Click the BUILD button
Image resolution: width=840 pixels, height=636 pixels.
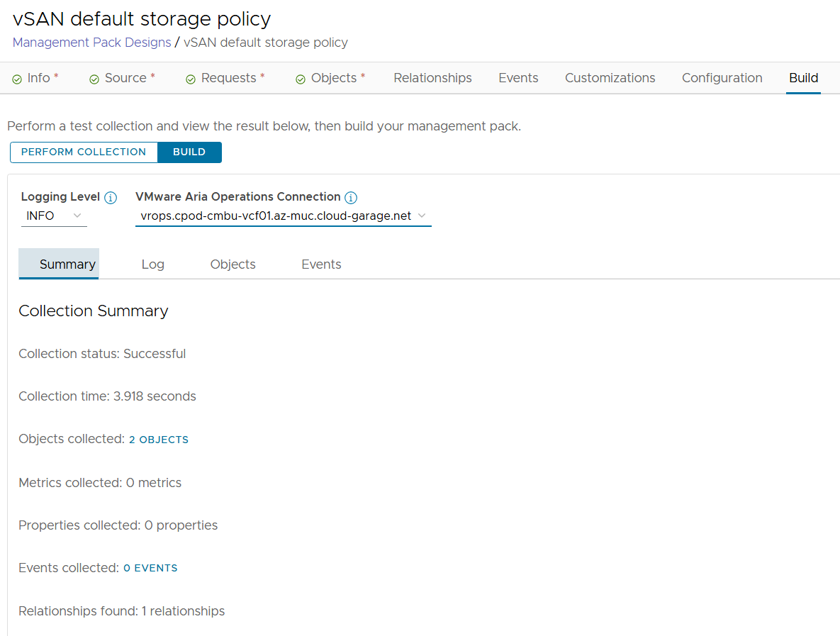click(x=189, y=152)
